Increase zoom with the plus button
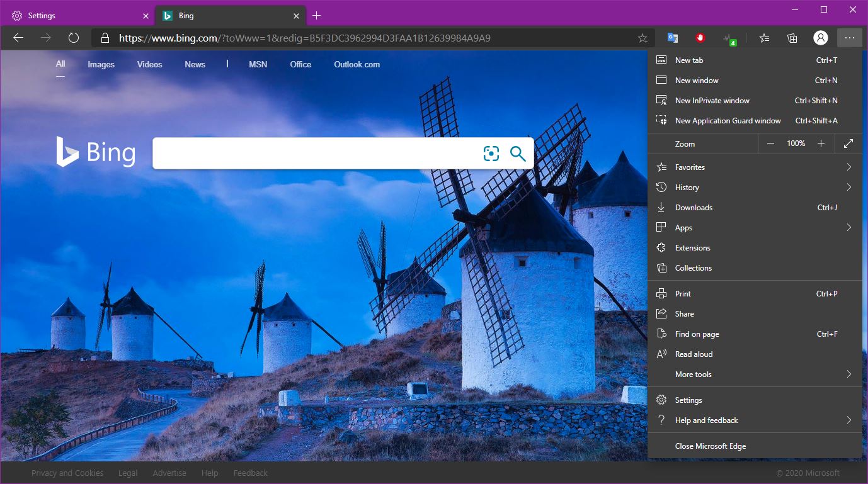This screenshot has width=868, height=484. coord(821,144)
